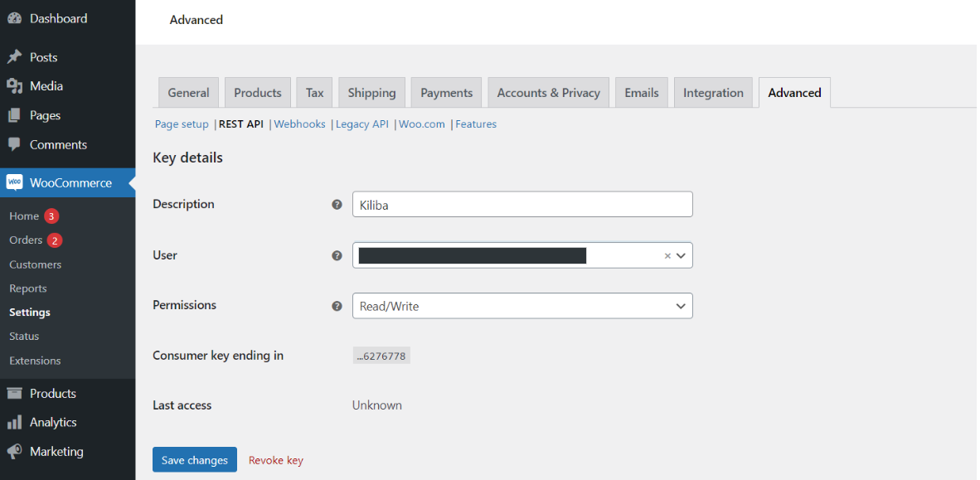The image size is (980, 480).
Task: Clear selected user with the x icon
Action: tap(667, 255)
